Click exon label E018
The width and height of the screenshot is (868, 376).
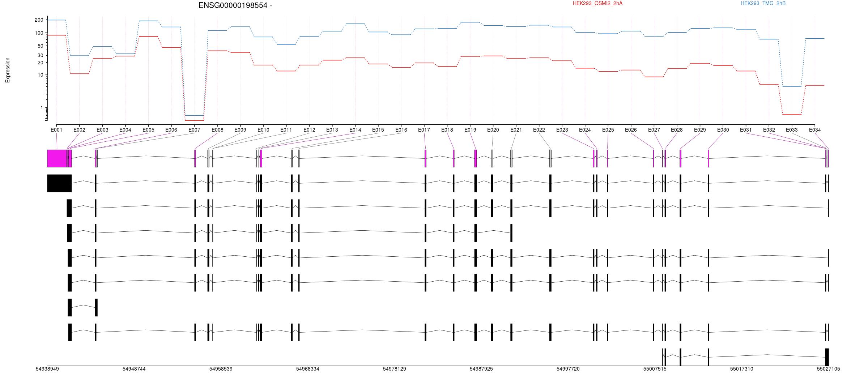coord(447,130)
